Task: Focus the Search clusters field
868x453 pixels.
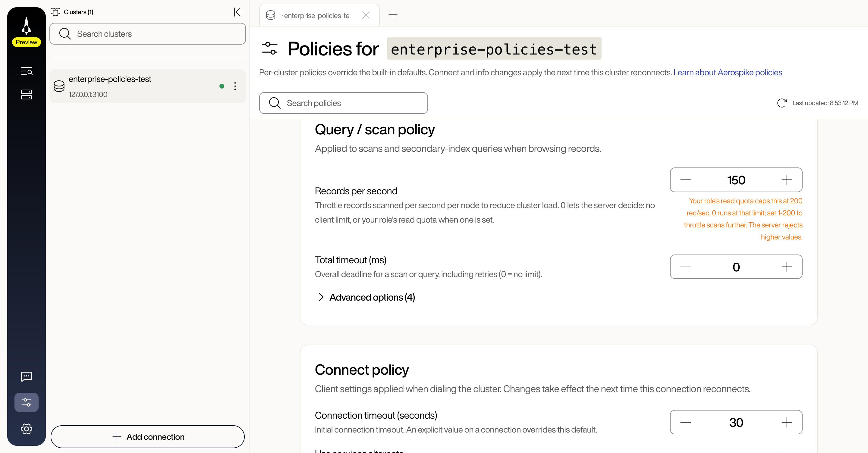Action: [148, 34]
